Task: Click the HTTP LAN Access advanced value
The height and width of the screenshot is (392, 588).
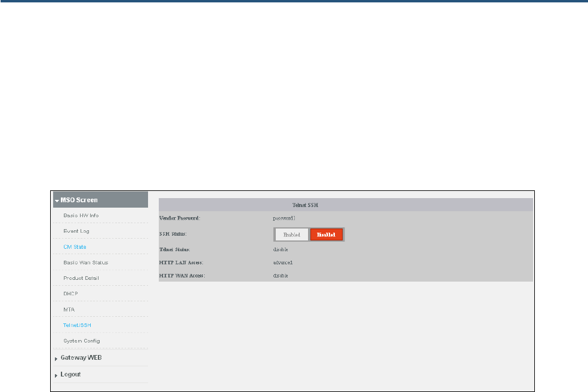Action: click(283, 263)
